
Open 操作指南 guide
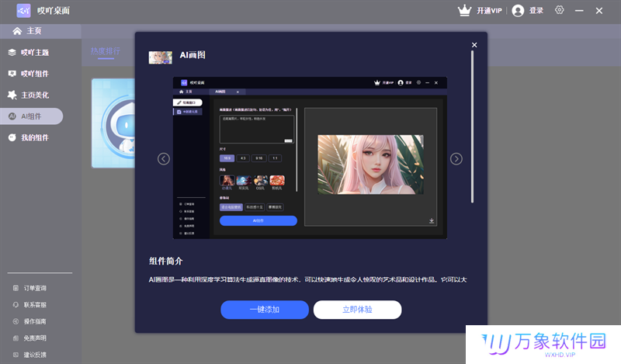click(x=35, y=321)
